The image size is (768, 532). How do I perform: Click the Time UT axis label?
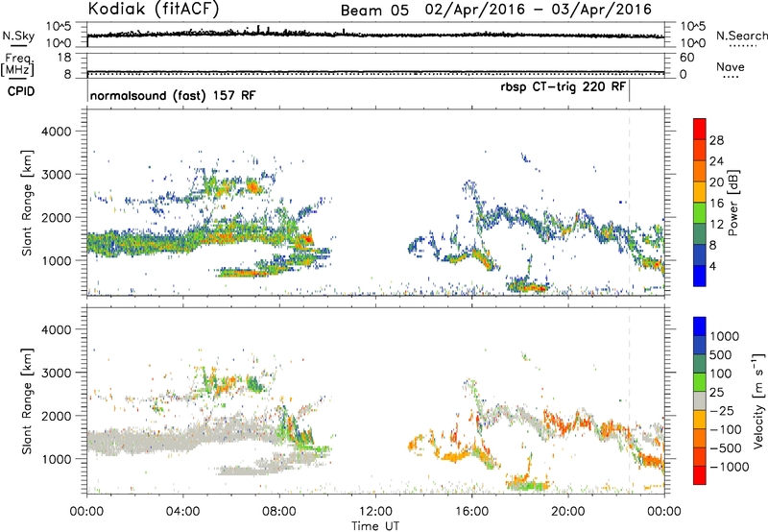tap(375, 526)
